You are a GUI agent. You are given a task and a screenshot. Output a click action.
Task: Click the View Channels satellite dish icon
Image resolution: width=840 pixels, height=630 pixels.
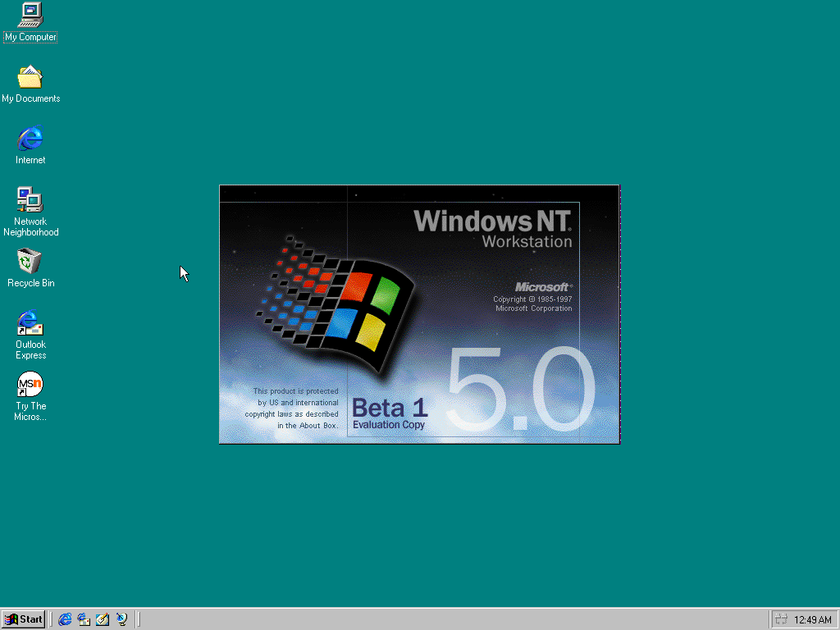pyautogui.click(x=121, y=619)
